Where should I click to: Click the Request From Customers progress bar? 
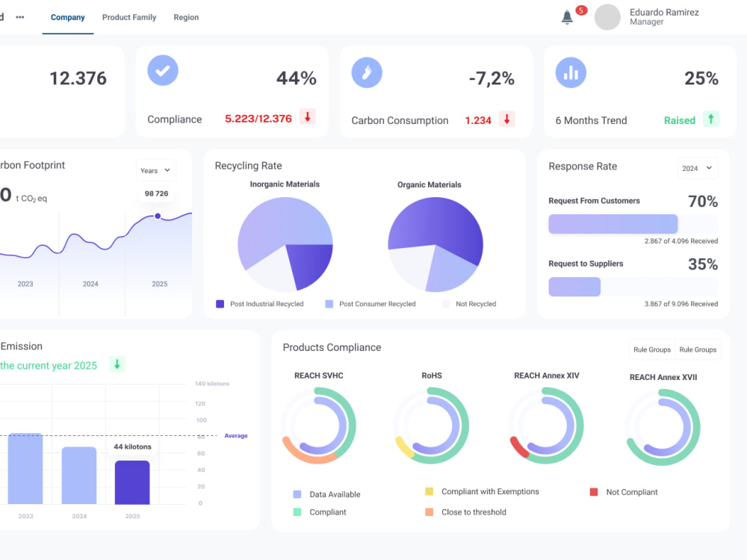pos(633,224)
